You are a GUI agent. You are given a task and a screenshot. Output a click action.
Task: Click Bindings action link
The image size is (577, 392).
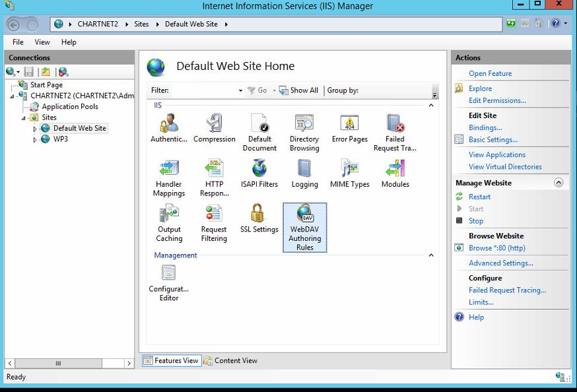pos(485,127)
